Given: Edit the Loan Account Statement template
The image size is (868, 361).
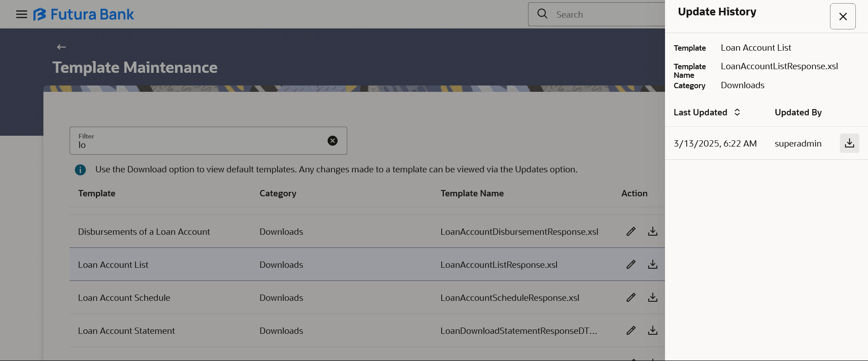Looking at the screenshot, I should [x=631, y=330].
